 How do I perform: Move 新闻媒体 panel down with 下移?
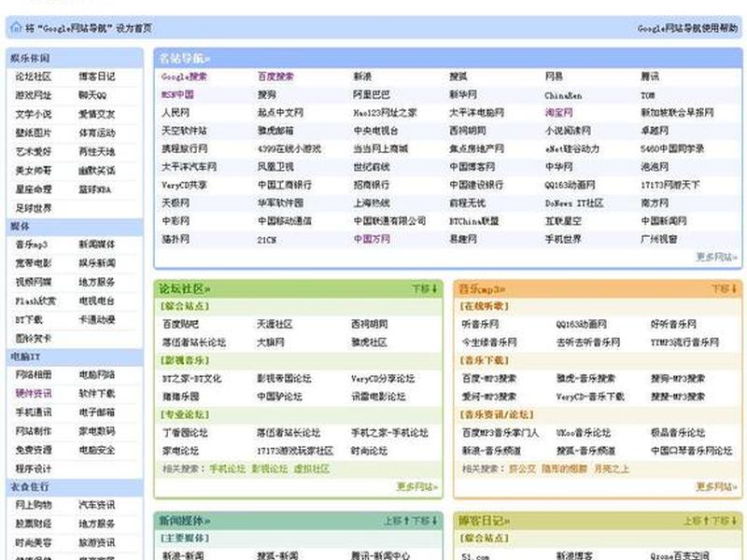[425, 521]
